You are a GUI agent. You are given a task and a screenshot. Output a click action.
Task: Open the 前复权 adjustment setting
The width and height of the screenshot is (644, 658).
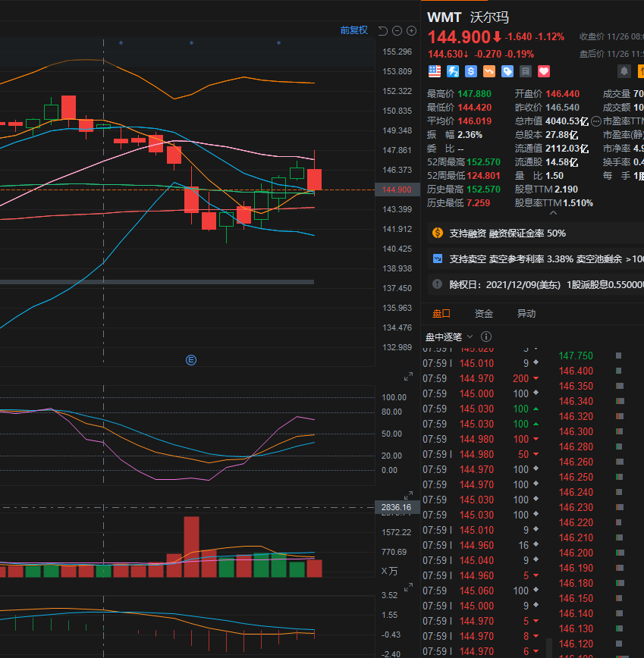(x=354, y=30)
